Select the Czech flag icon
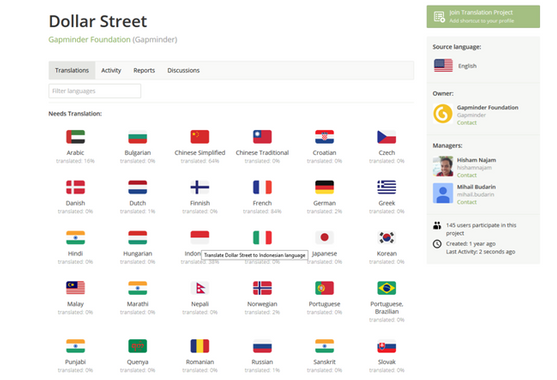The image size is (557, 380). (x=386, y=137)
